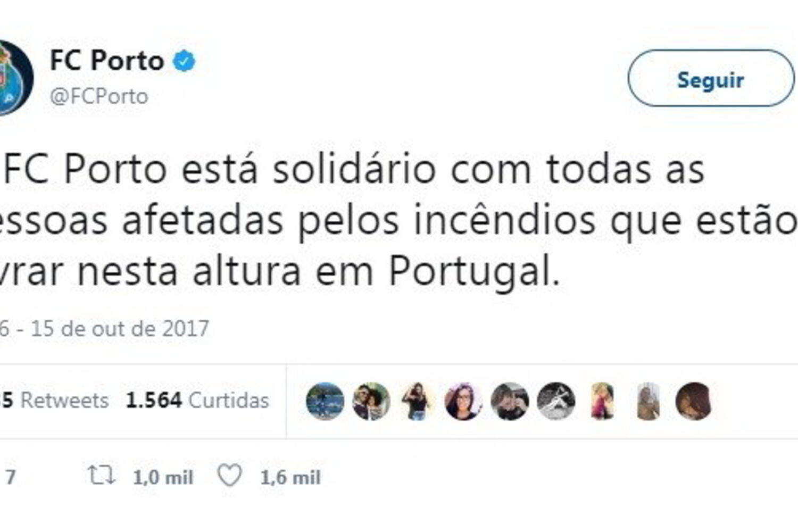Open the 15 de out de 2017 timestamp
This screenshot has height=532, width=798.
120,328
